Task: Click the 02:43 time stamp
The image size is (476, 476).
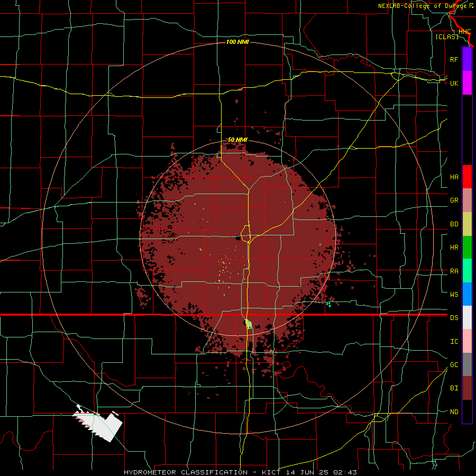Action: pyautogui.click(x=345, y=472)
